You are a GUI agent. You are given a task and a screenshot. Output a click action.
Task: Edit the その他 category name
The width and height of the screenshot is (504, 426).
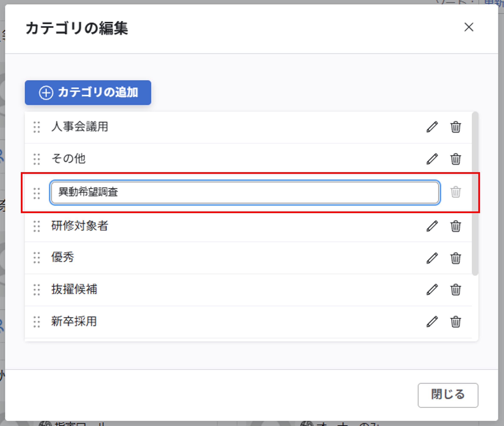pos(432,159)
